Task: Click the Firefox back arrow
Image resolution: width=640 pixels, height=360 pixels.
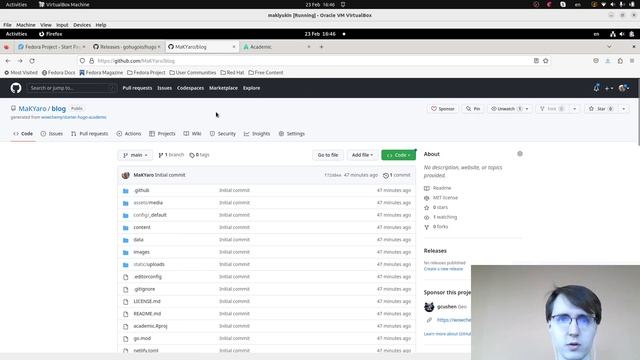Action: [8, 61]
